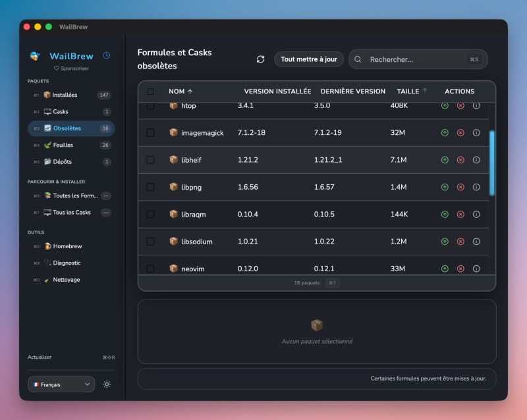The width and height of the screenshot is (527, 420).
Task: Click the ⌘T shortcut badge in footer
Action: [333, 283]
